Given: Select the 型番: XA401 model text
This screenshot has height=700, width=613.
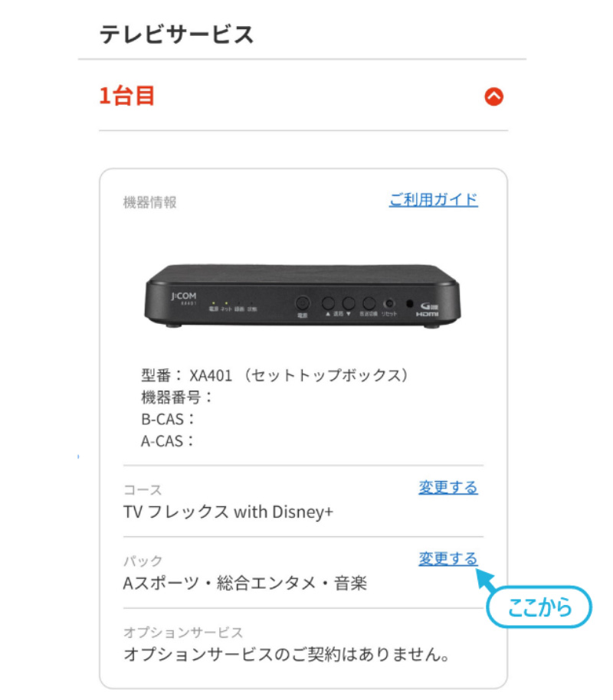Looking at the screenshot, I should pyautogui.click(x=275, y=375).
